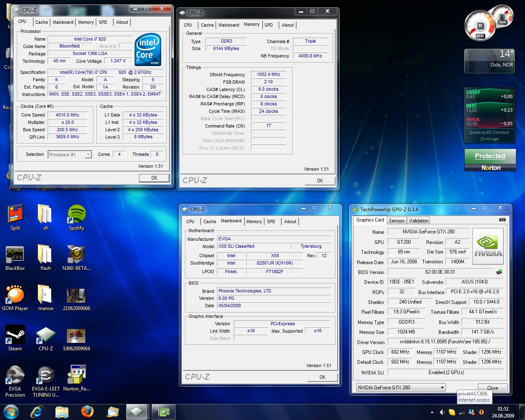525x420 pixels.
Task: Launch Firefox from the taskbar
Action: point(87,411)
